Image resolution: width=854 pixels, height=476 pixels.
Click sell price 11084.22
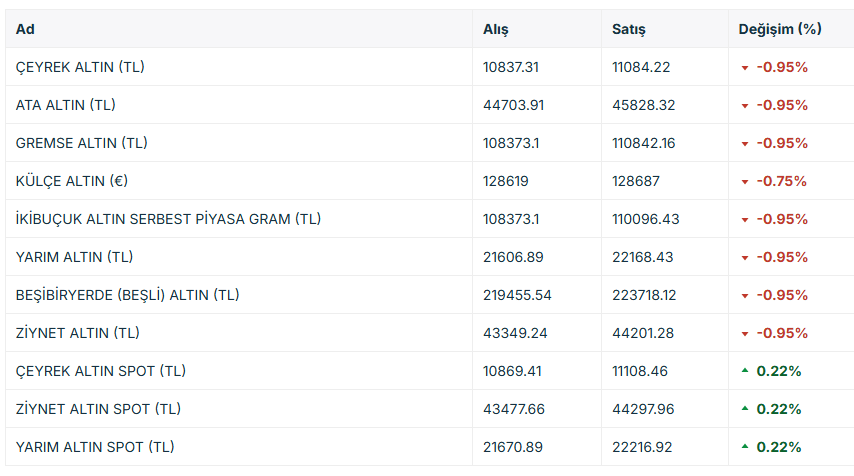click(x=641, y=67)
